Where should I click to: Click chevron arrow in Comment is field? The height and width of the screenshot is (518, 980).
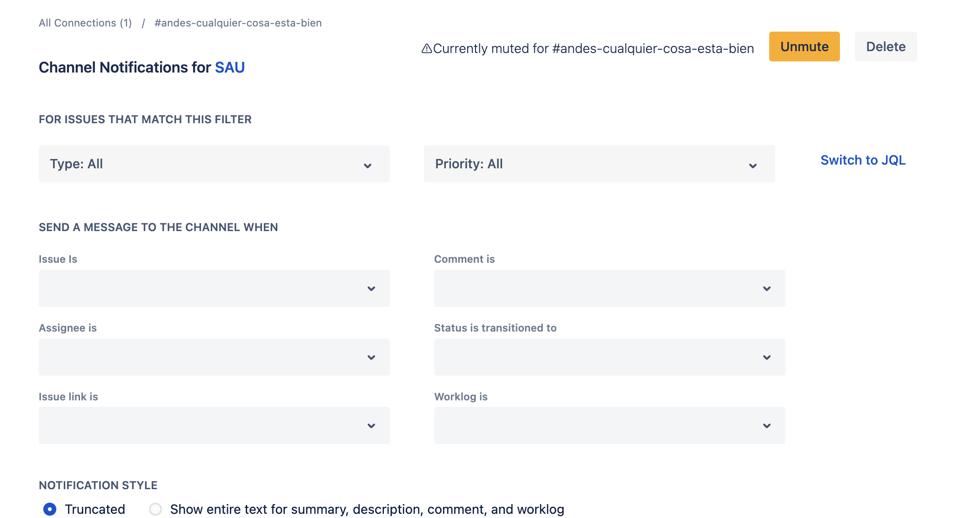(x=767, y=289)
